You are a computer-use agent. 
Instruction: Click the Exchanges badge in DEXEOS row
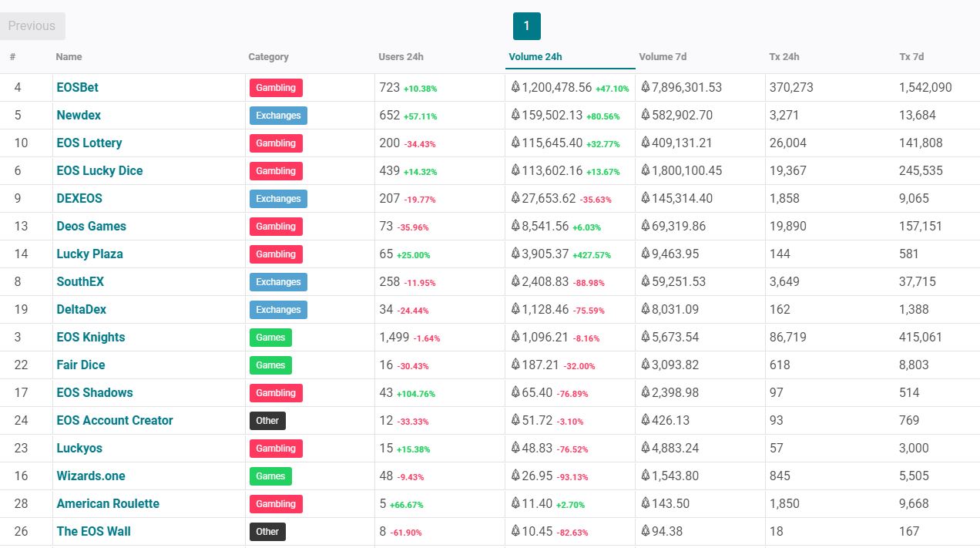(x=278, y=199)
